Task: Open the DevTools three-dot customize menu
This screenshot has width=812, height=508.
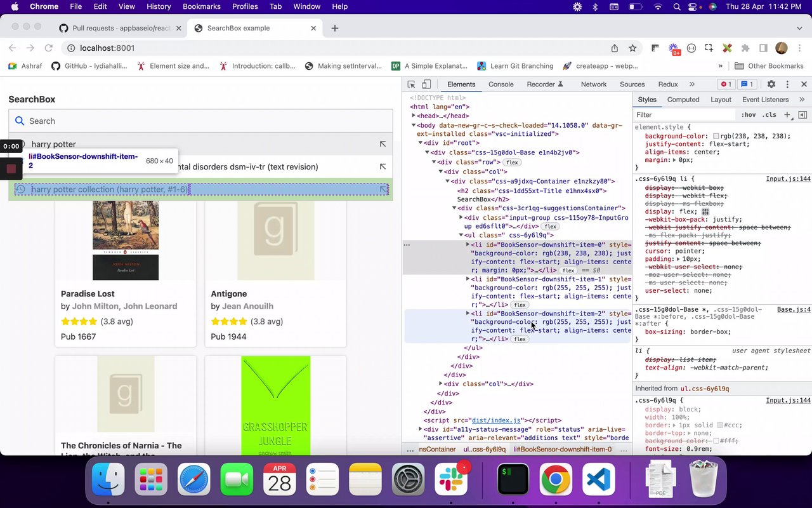Action: coord(787,84)
